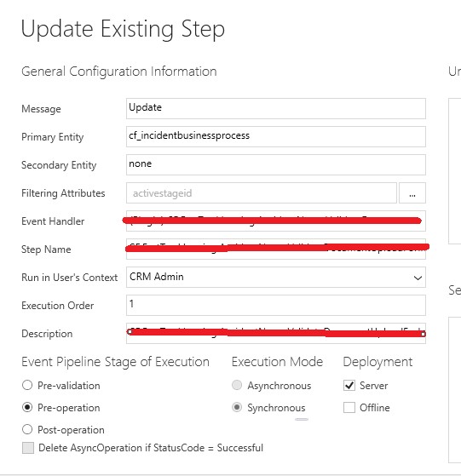This screenshot has width=461, height=476.
Task: Select Asynchronous execution mode
Action: point(237,385)
